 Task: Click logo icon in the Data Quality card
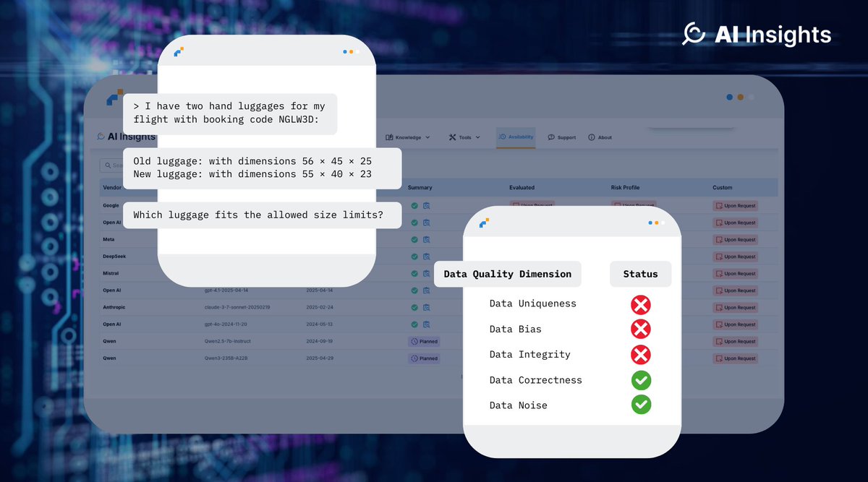pyautogui.click(x=484, y=223)
